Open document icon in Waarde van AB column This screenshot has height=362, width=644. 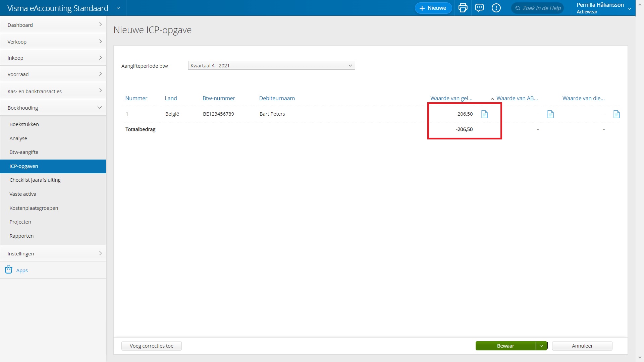[550, 114]
